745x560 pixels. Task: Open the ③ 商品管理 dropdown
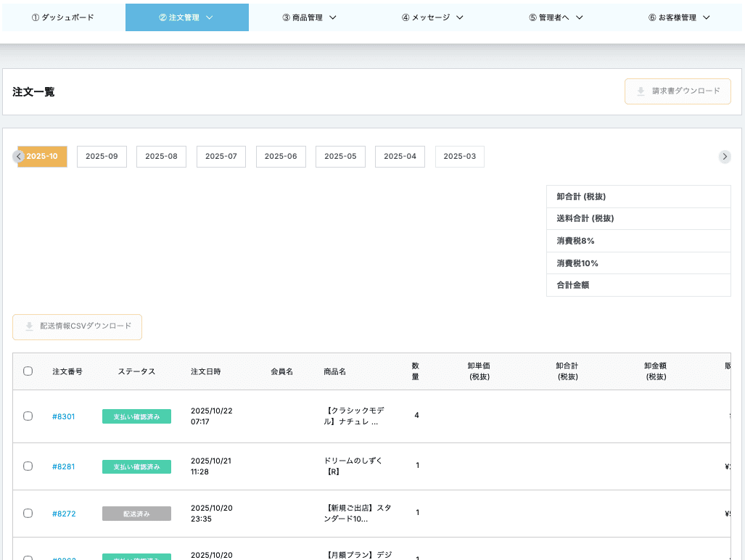point(310,17)
